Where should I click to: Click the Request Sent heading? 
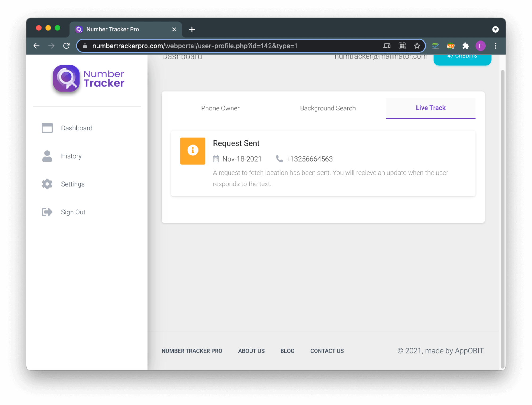(x=236, y=143)
